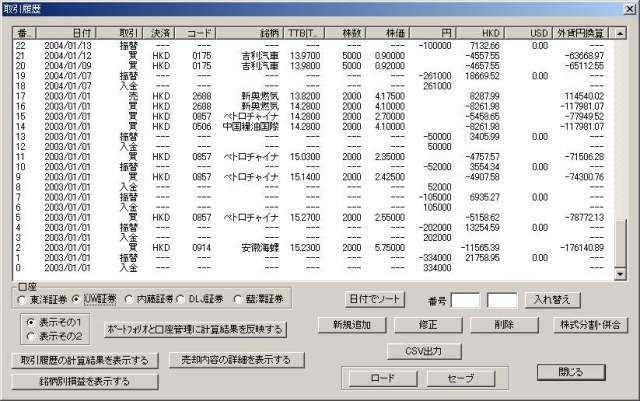Click the 銘柄別損益を表示する button
This screenshot has width=640, height=401.
84,381
